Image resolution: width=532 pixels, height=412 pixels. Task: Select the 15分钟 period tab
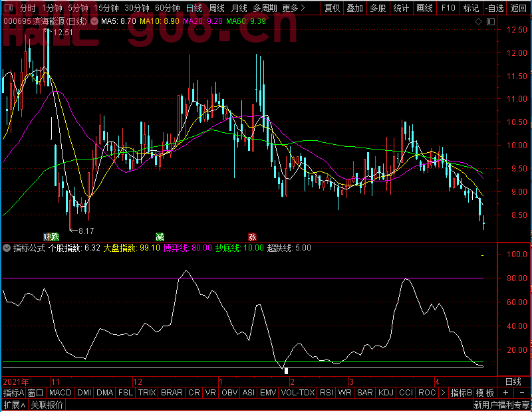(106, 8)
